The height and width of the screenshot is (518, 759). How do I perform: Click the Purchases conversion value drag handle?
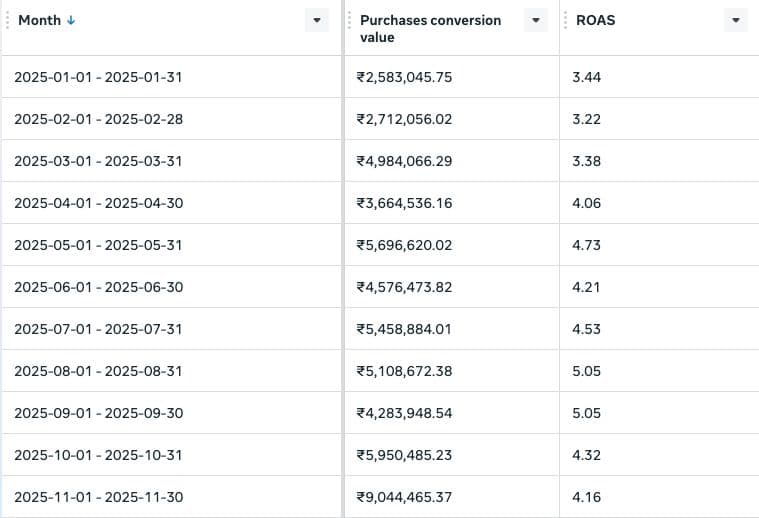(350, 20)
